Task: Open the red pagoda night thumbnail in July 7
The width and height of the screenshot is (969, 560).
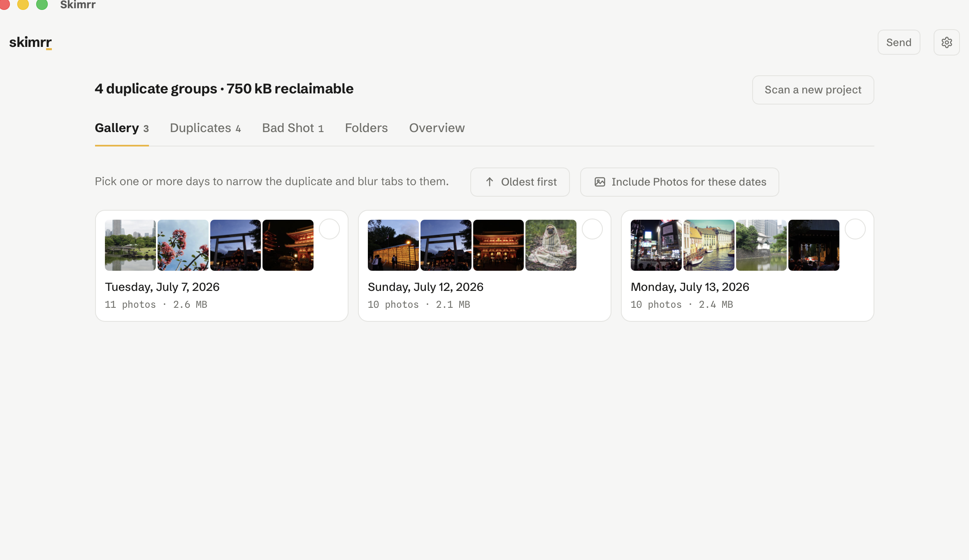Action: [288, 245]
